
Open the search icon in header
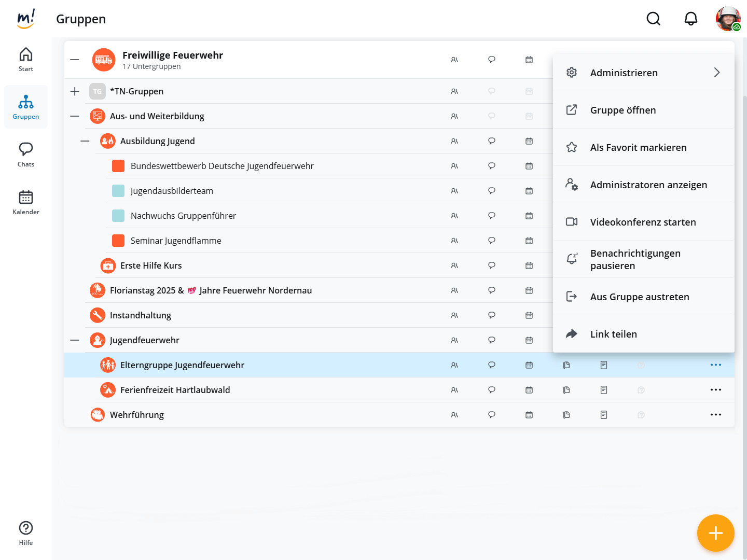click(654, 19)
